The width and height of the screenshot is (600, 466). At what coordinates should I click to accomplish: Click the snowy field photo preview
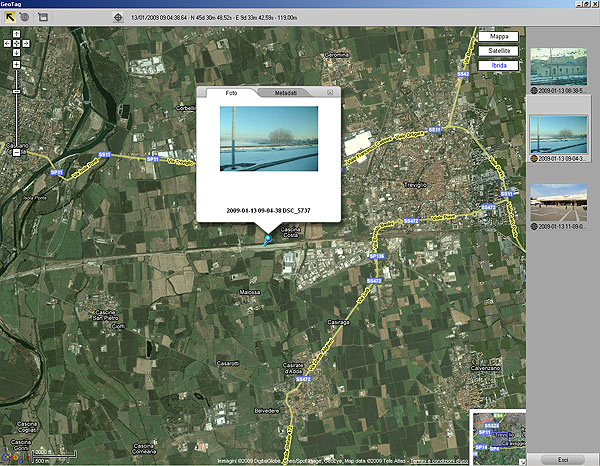coord(269,138)
